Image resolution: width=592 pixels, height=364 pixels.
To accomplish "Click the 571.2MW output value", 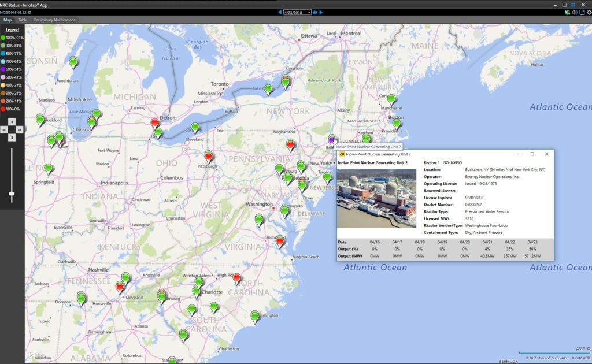I will 532,256.
